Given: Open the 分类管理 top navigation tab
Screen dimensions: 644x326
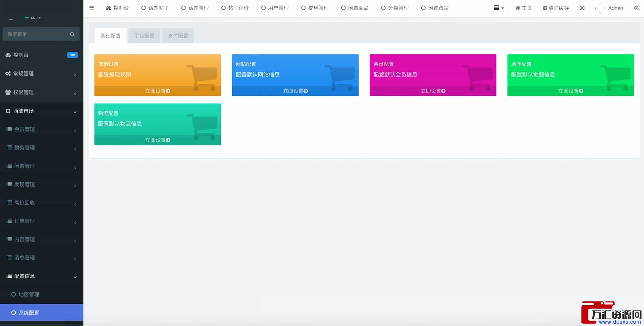Looking at the screenshot, I should click(x=395, y=8).
